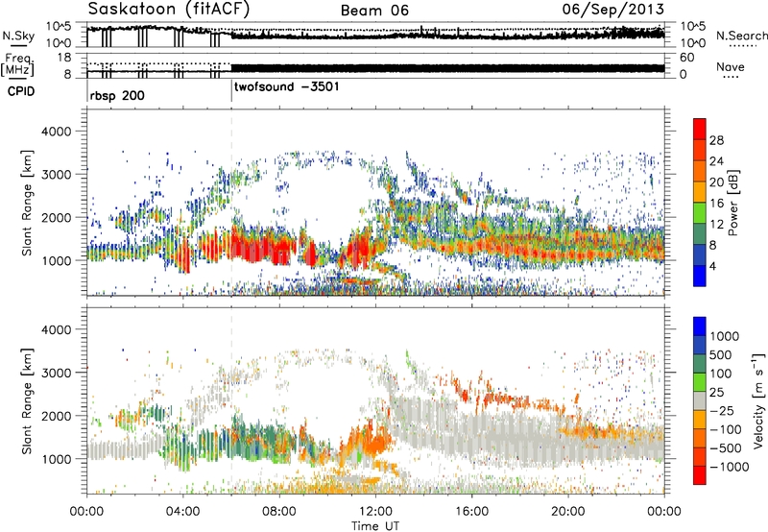The width and height of the screenshot is (768, 532).
Task: Select the 'Freq. [MHz]' axis label
Action: click(17, 64)
